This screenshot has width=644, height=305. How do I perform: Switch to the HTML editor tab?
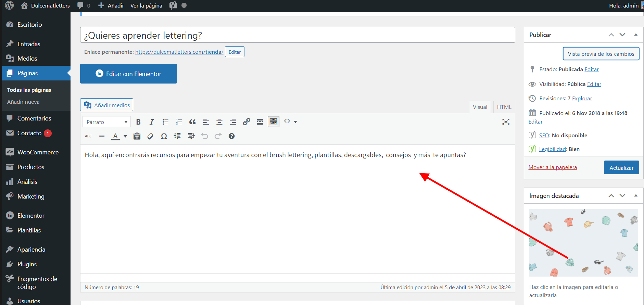(504, 107)
